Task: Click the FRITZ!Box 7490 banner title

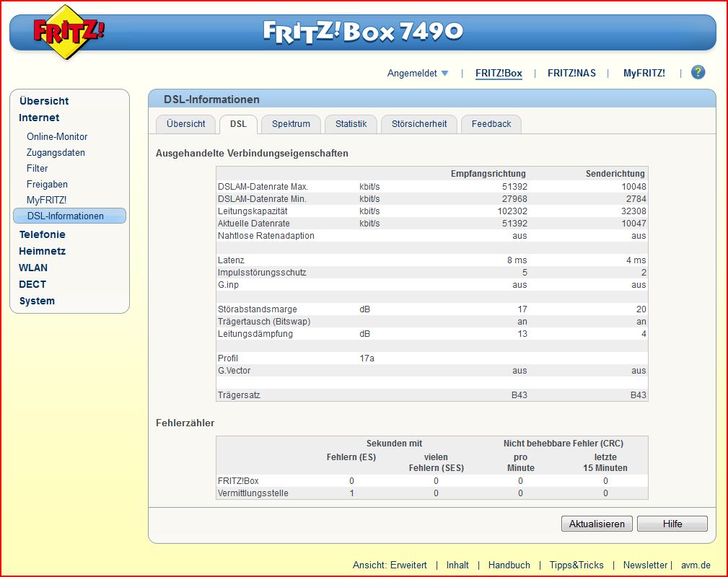Action: click(x=363, y=32)
